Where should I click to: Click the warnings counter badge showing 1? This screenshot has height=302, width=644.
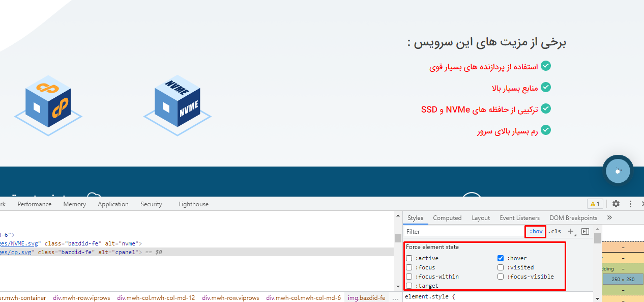click(x=595, y=204)
